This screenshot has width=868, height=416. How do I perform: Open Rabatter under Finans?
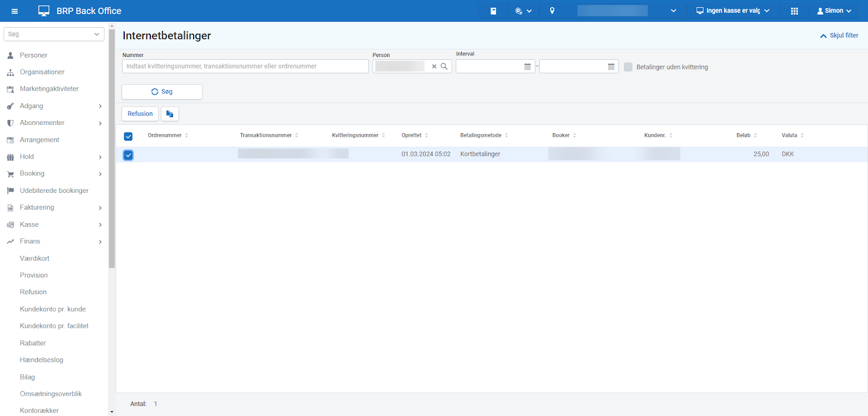click(33, 343)
